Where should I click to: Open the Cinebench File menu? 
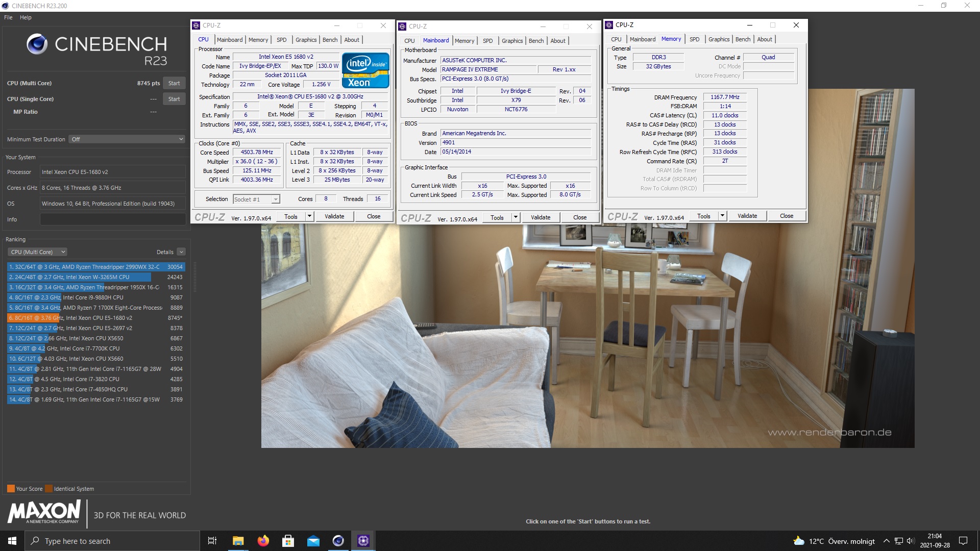click(8, 17)
